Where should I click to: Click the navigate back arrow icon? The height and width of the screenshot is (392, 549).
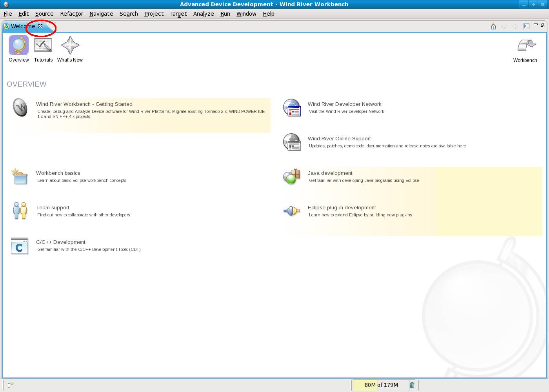click(504, 26)
